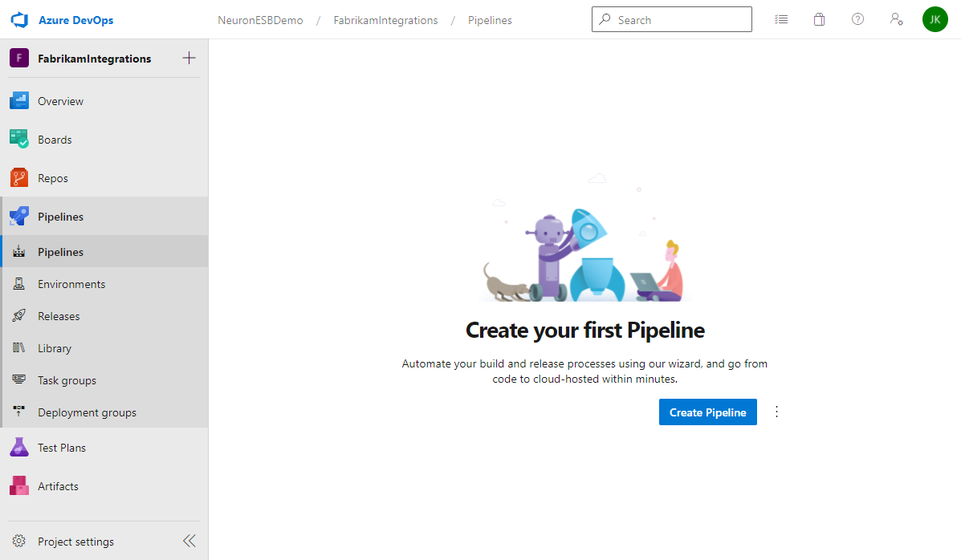Click the Azure DevOps logo icon
Image resolution: width=961 pixels, height=560 pixels.
(19, 20)
